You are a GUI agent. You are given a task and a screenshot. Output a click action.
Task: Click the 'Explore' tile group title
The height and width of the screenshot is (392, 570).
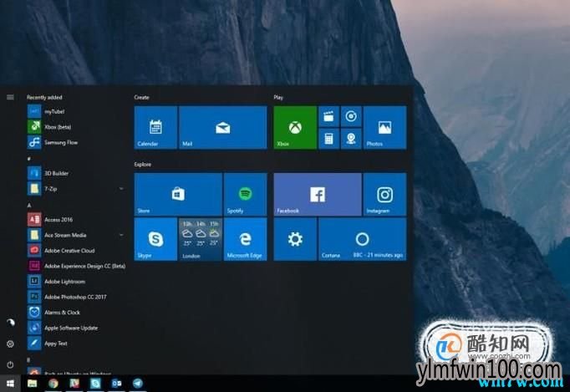(142, 165)
